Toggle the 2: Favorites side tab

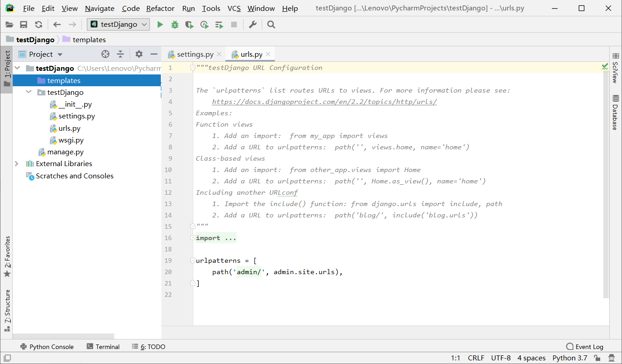tap(7, 256)
